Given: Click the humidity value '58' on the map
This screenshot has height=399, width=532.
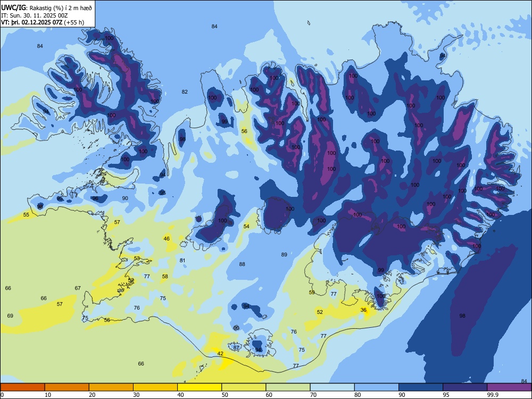Looking at the screenshot, I should click(x=165, y=276).
